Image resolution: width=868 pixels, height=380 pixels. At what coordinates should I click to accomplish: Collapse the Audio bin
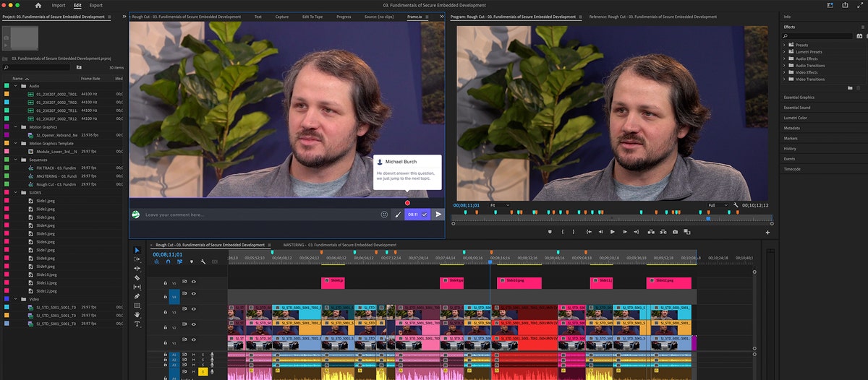click(x=16, y=86)
